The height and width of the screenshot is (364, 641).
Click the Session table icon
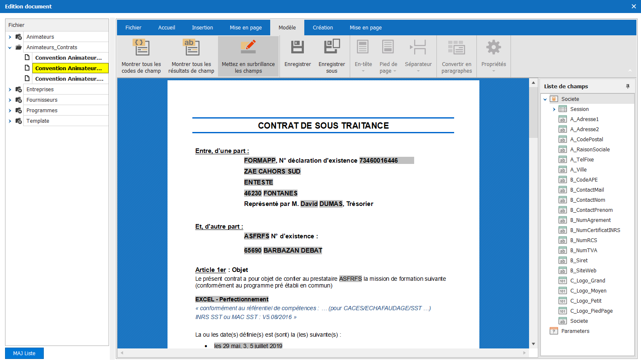click(x=563, y=109)
